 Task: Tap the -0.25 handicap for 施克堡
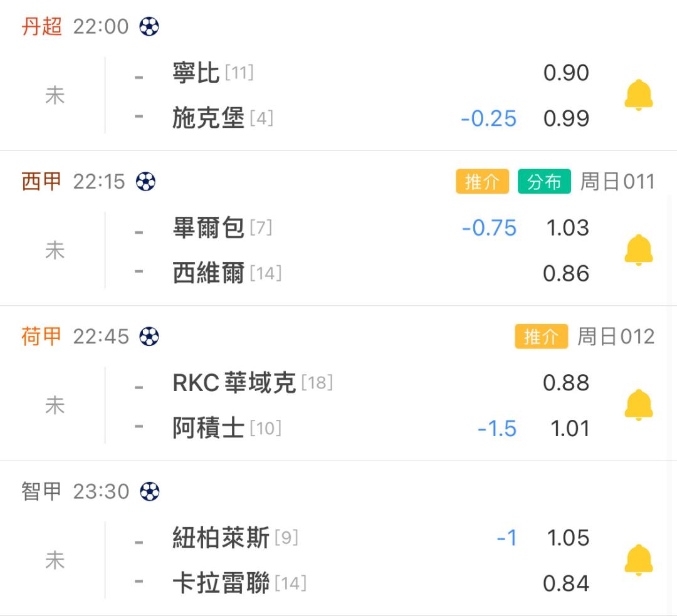(489, 118)
